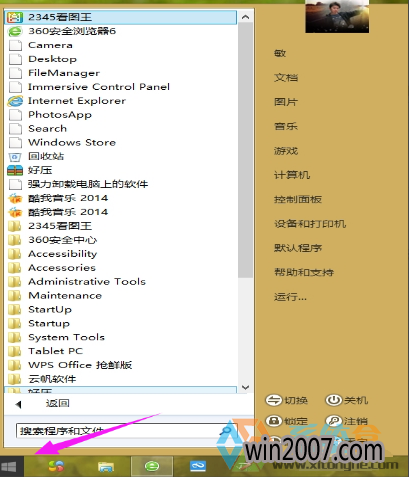Click the 切换 switch user icon
Viewport: 409px width, 477px height.
pyautogui.click(x=274, y=400)
